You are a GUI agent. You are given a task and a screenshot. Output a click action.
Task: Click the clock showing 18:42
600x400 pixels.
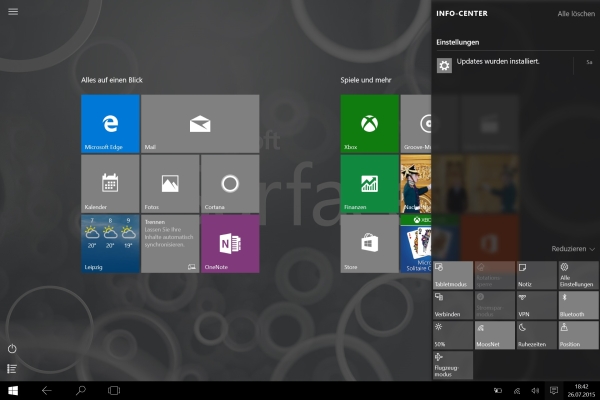coord(581,390)
